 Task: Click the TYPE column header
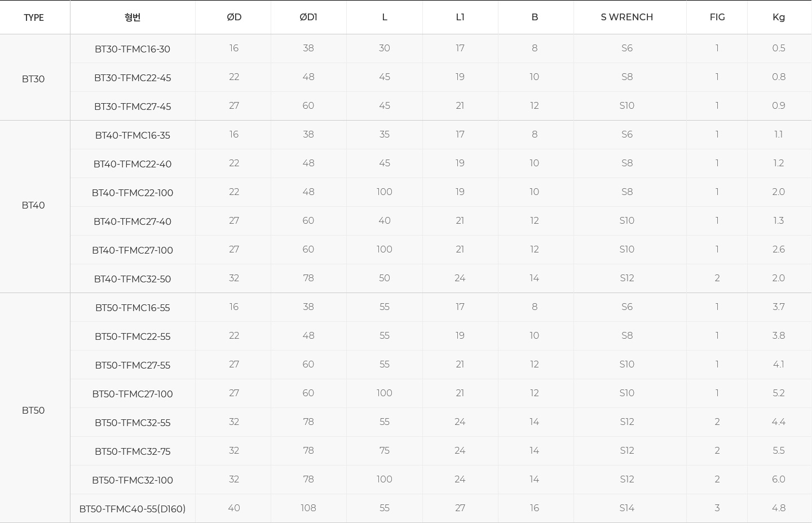tap(34, 17)
